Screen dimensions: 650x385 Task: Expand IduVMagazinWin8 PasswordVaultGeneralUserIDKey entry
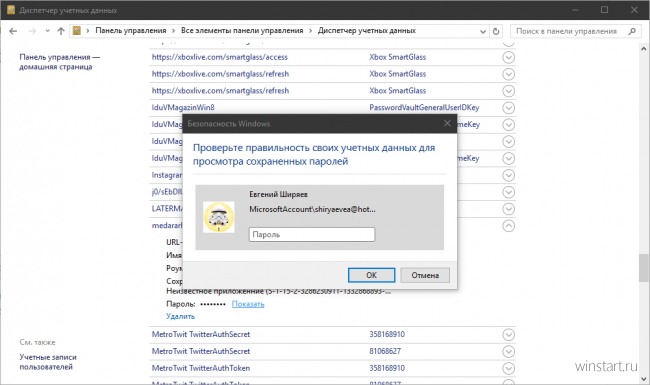(x=509, y=108)
